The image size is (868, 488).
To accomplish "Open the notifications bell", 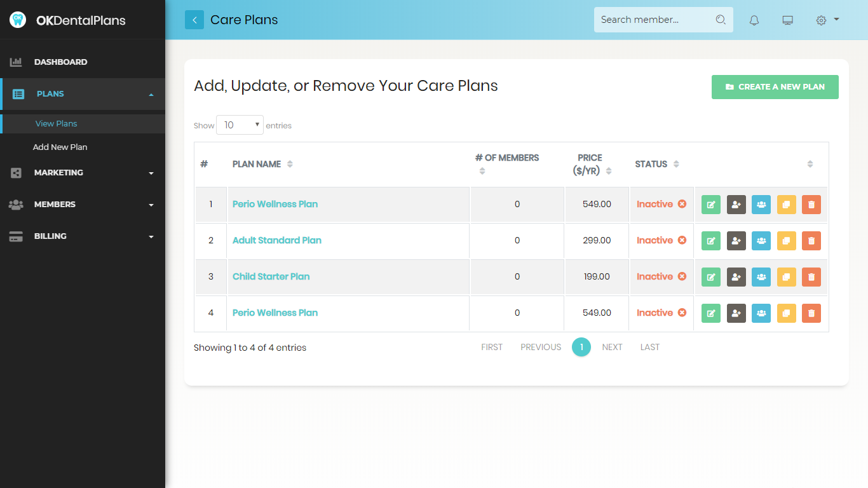I will [x=754, y=20].
